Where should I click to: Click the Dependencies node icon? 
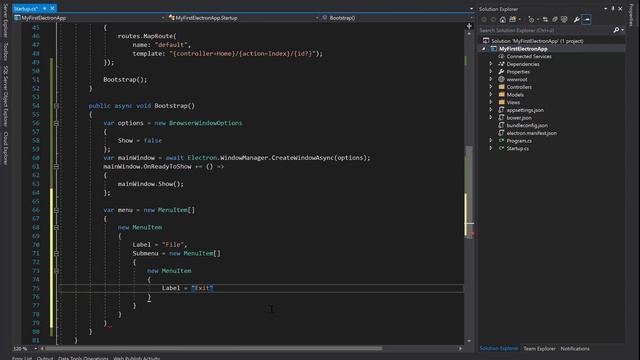[x=501, y=64]
